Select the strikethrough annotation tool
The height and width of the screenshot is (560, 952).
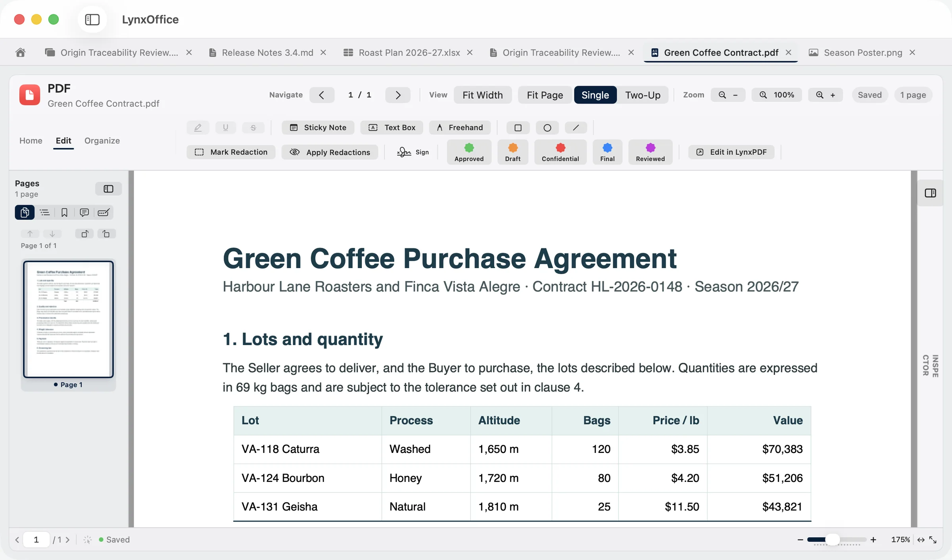click(x=253, y=127)
